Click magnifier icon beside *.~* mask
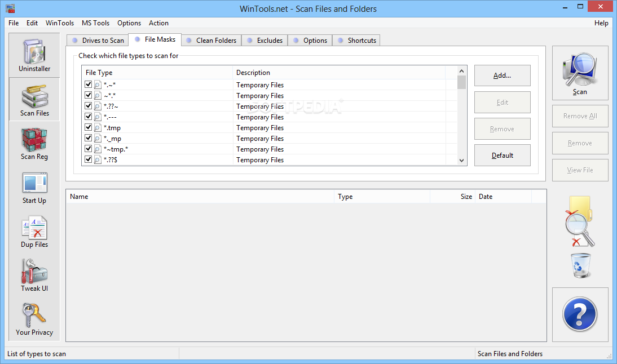617x364 pixels. tap(98, 85)
